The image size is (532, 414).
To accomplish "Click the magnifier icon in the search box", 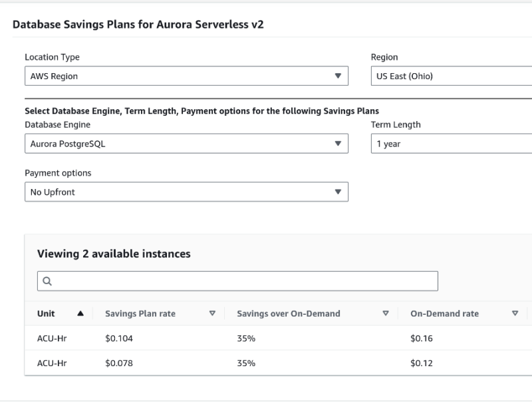I will (x=47, y=282).
